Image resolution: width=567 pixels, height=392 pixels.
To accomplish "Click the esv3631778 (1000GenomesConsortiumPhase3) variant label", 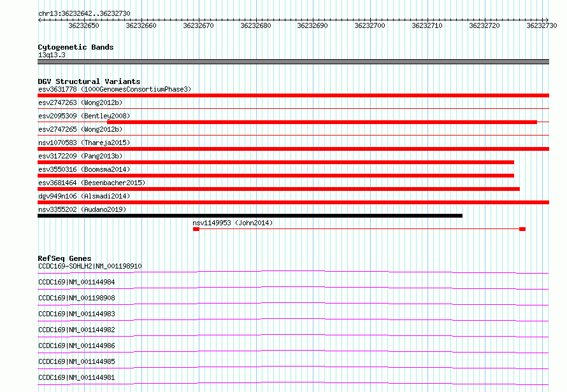I will coord(115,89).
